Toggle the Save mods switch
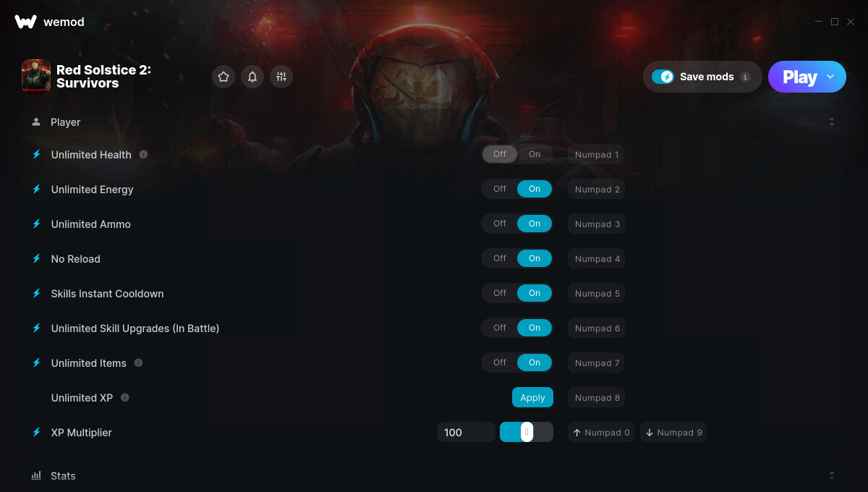This screenshot has height=492, width=868. 663,77
